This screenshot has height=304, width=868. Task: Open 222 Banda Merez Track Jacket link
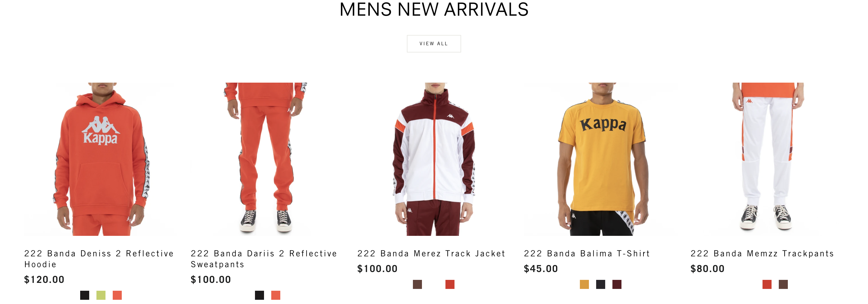(x=431, y=253)
